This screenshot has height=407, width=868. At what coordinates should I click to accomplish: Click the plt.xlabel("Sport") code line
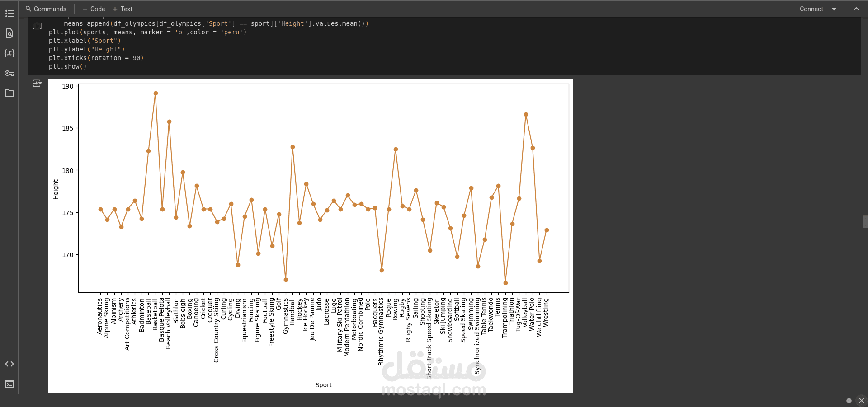[x=85, y=41]
